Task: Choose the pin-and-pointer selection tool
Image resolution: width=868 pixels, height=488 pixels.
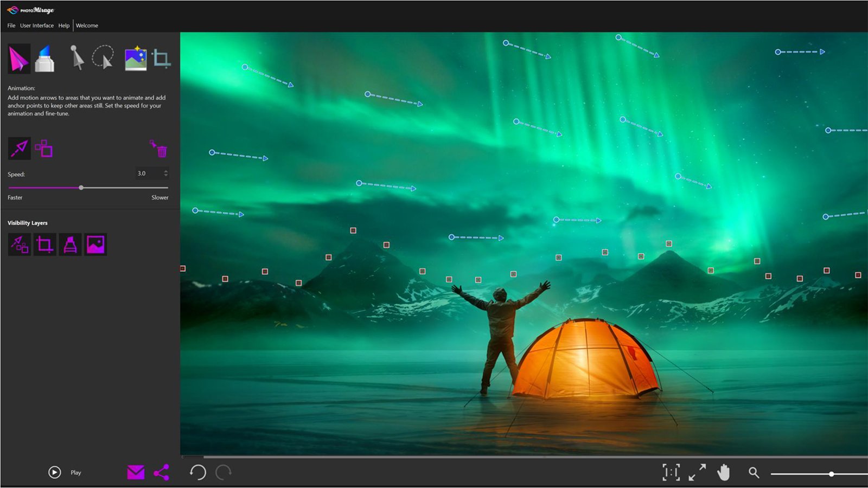Action: tap(77, 57)
